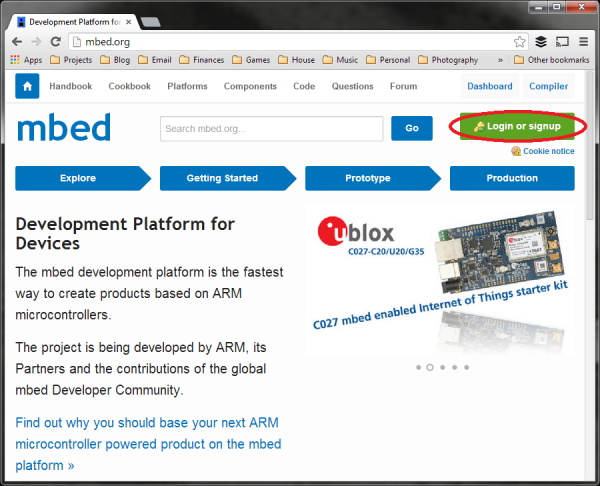Image resolution: width=600 pixels, height=486 pixels.
Task: Open the Apps grid shortcut
Action: click(x=26, y=60)
